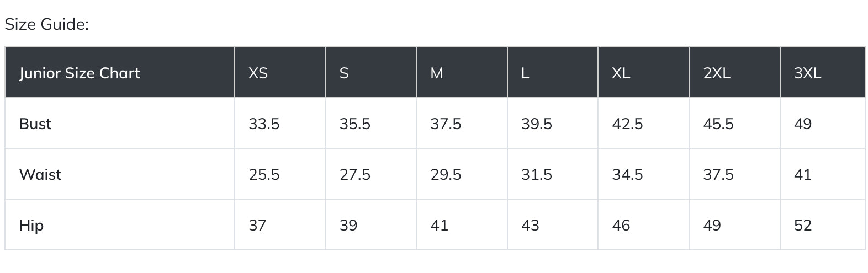Select the XL size column header

621,73
